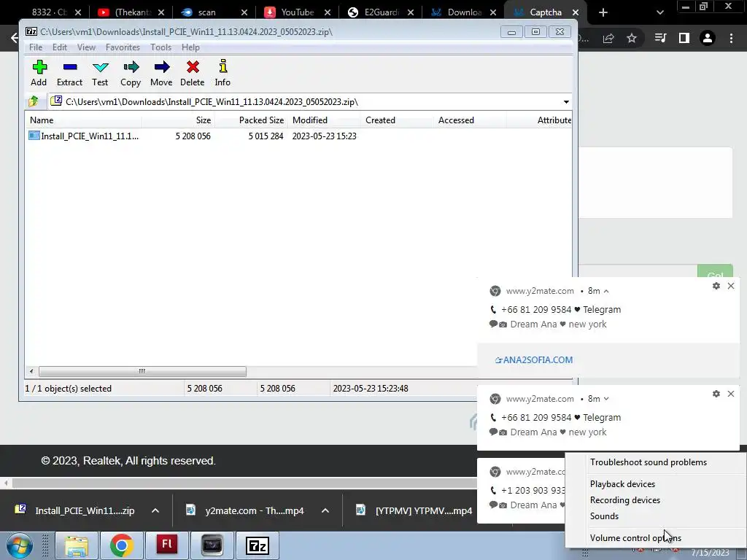This screenshot has height=560, width=747.
Task: Click the 5 015 284 packed size cell
Action: [266, 136]
